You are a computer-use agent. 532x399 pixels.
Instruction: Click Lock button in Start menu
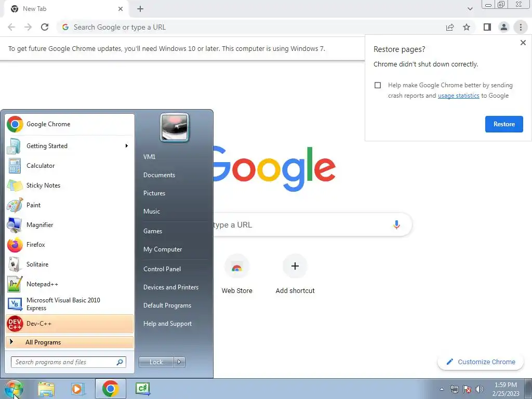(x=156, y=362)
